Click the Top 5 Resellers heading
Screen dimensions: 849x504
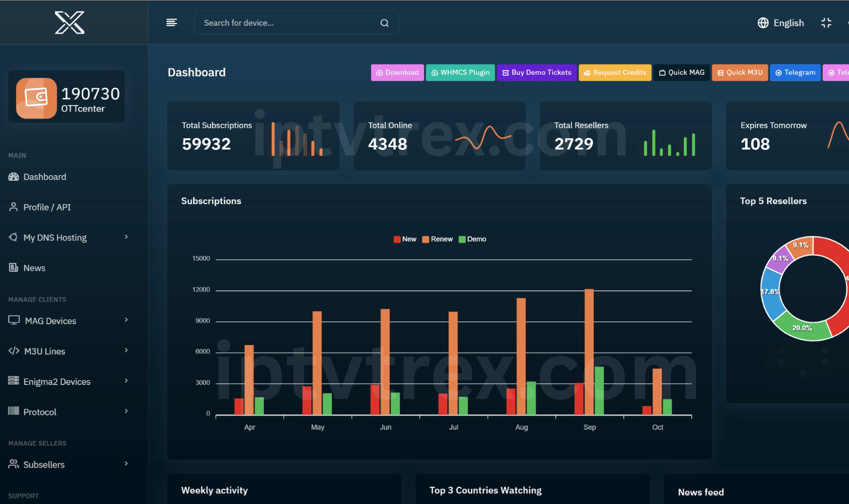[773, 201]
